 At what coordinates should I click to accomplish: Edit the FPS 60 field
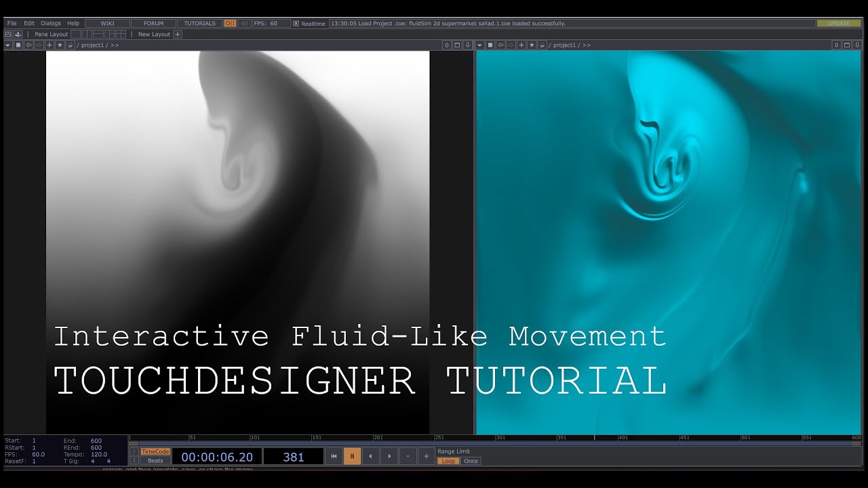(x=271, y=23)
